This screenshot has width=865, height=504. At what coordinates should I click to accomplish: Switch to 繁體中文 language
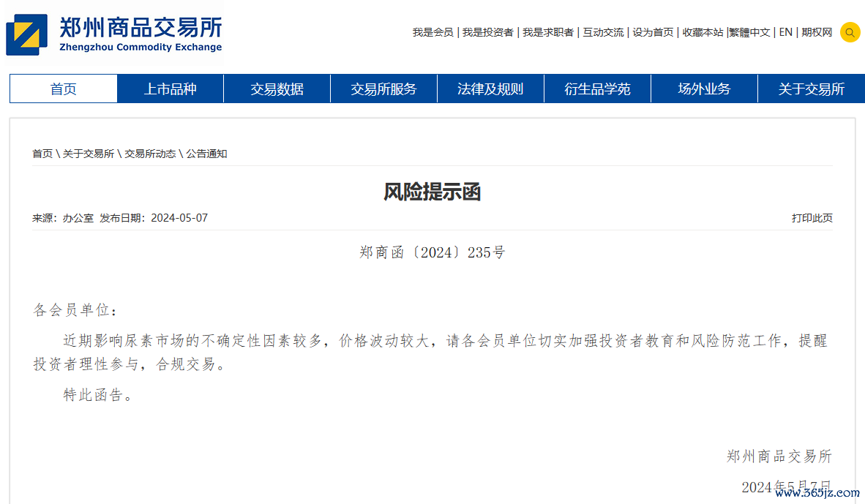[x=750, y=32]
